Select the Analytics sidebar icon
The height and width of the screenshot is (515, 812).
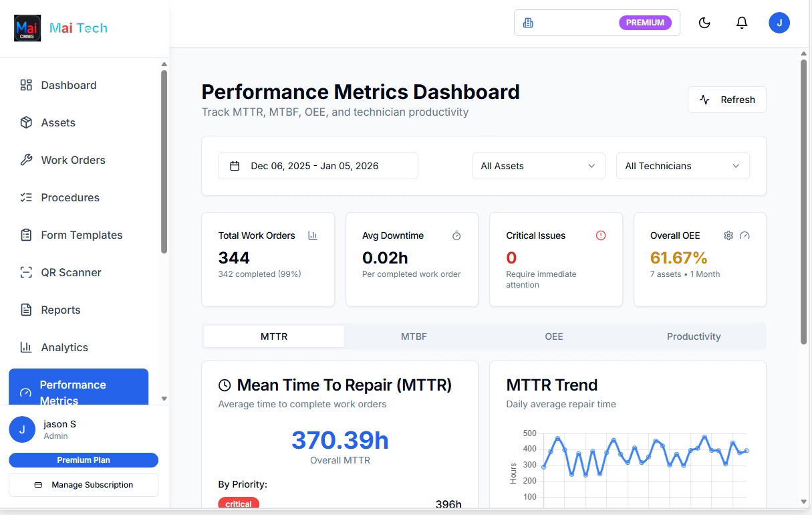pyautogui.click(x=27, y=347)
